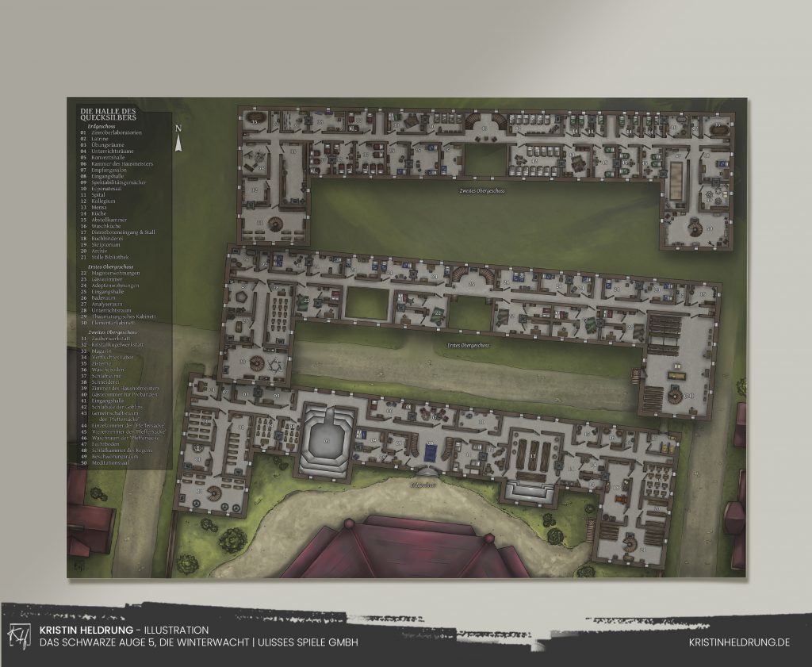Click legend entry "16 Waschküche"
Viewport: 812px width, 667px height.
click(x=101, y=226)
